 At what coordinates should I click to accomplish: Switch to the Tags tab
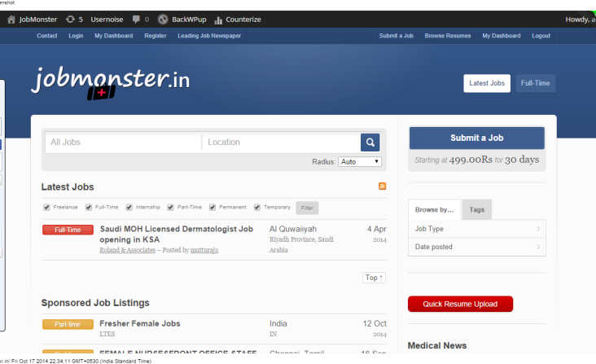(476, 210)
